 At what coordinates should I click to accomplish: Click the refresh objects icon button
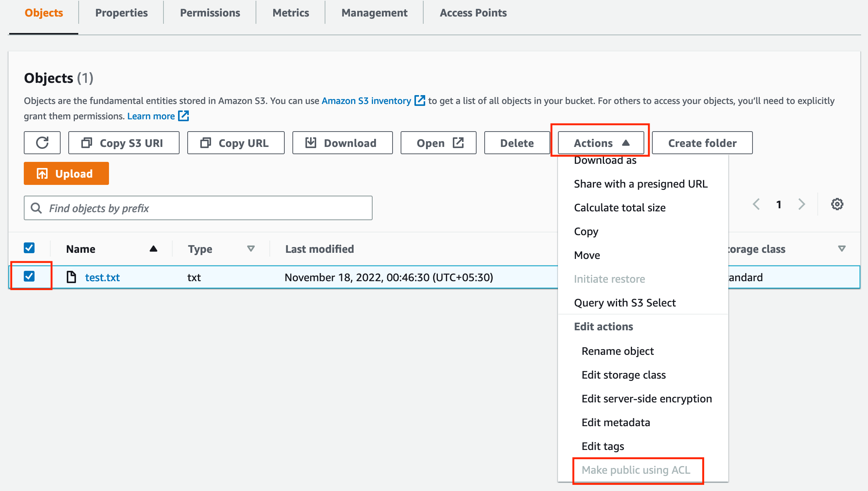[x=42, y=143]
